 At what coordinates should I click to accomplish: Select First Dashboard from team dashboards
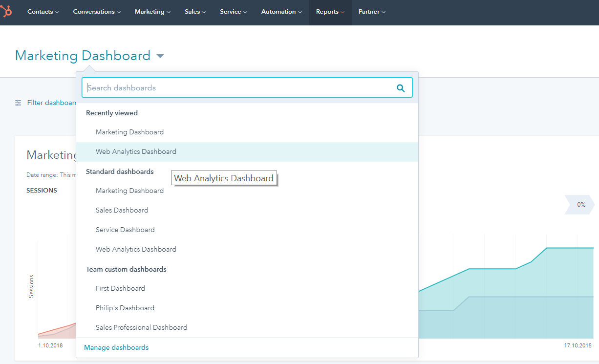[x=247, y=289]
